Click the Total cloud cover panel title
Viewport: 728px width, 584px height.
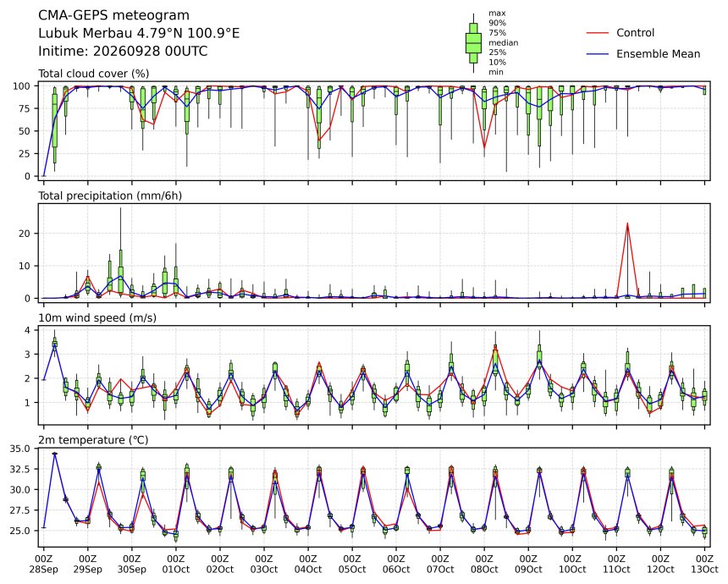(x=93, y=74)
